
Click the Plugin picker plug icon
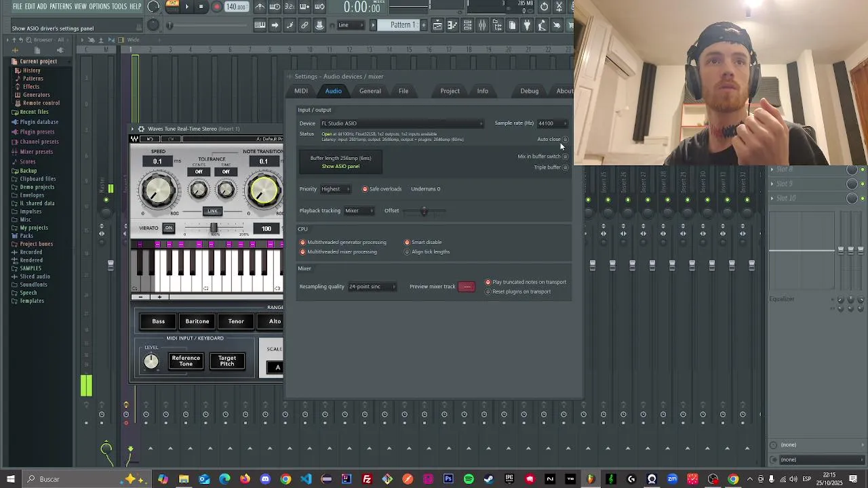pyautogui.click(x=527, y=25)
